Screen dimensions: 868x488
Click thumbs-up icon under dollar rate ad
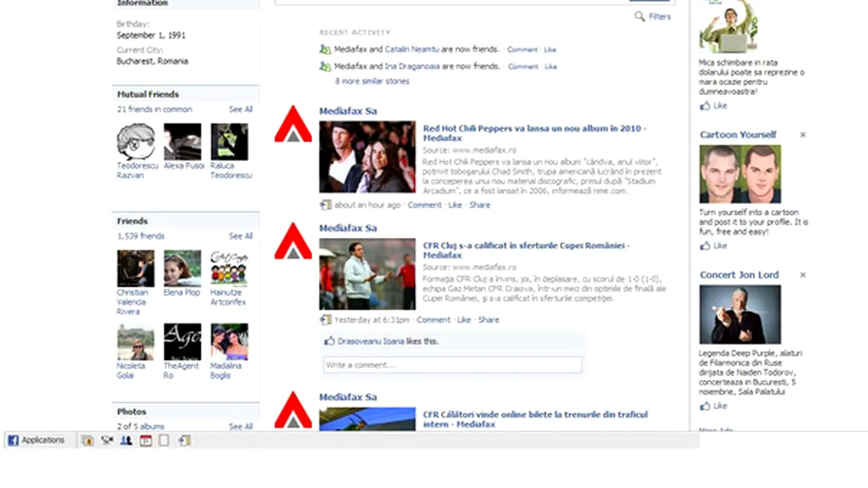point(705,106)
